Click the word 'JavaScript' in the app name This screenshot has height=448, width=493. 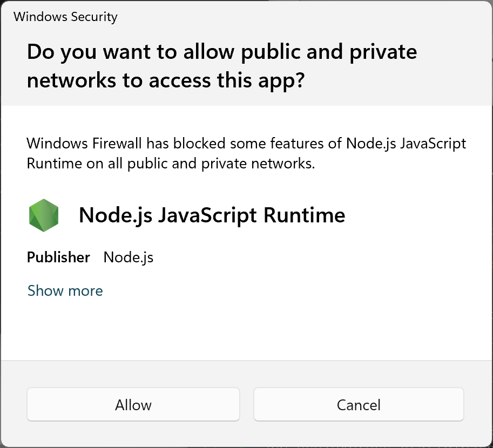tap(207, 215)
